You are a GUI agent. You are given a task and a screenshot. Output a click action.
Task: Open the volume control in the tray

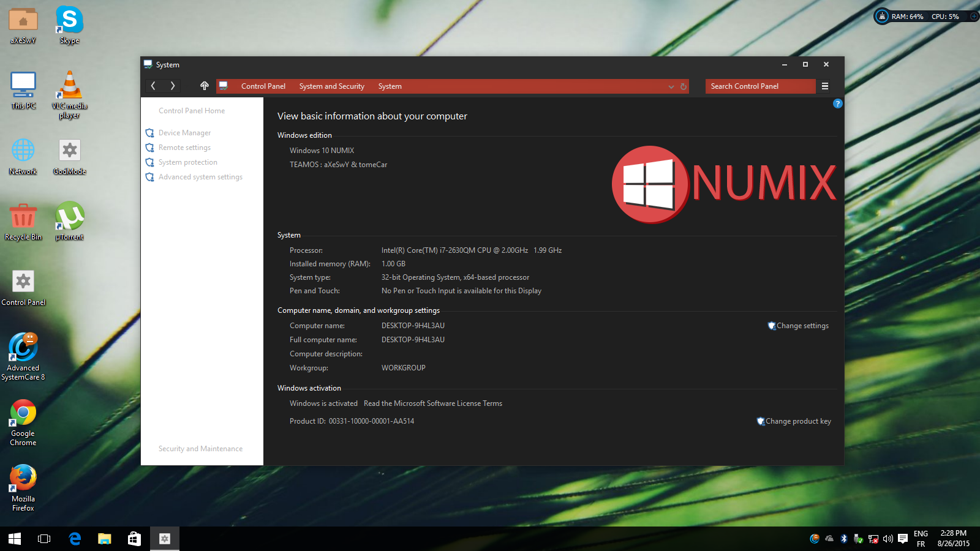tap(888, 539)
